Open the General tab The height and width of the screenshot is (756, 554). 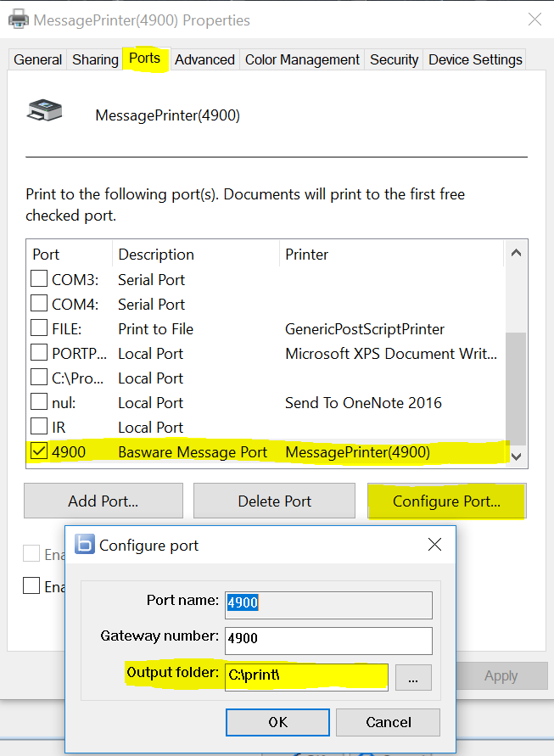click(x=37, y=59)
